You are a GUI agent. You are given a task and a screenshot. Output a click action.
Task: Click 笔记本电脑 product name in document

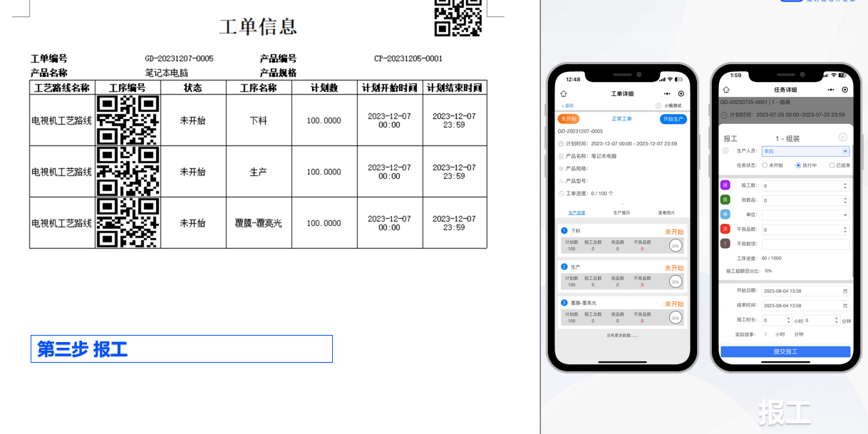pyautogui.click(x=167, y=73)
